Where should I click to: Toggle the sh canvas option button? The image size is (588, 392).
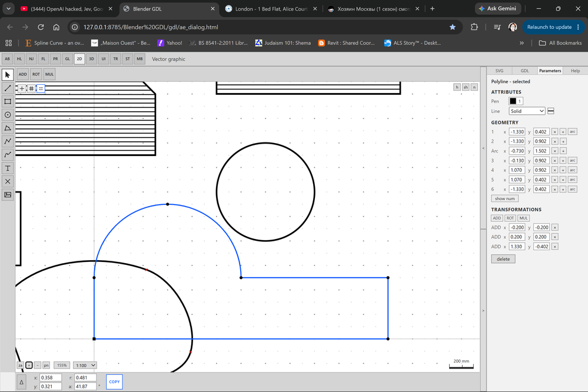click(x=466, y=87)
